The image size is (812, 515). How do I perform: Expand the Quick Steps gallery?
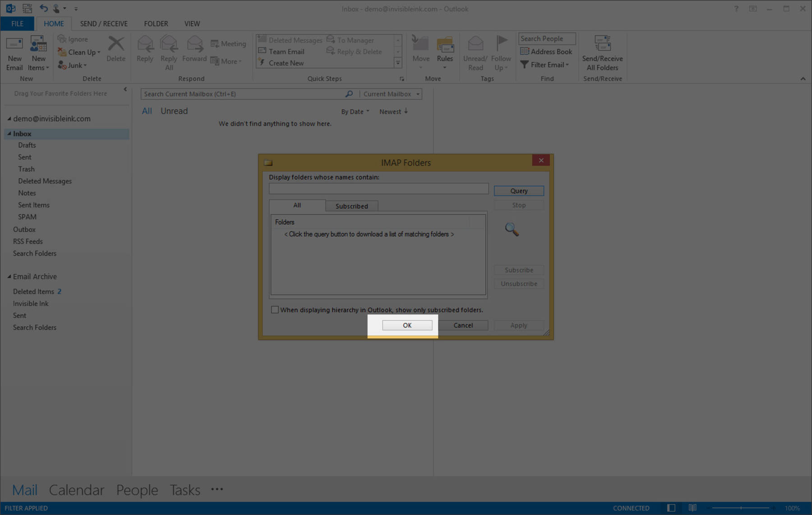coord(398,63)
